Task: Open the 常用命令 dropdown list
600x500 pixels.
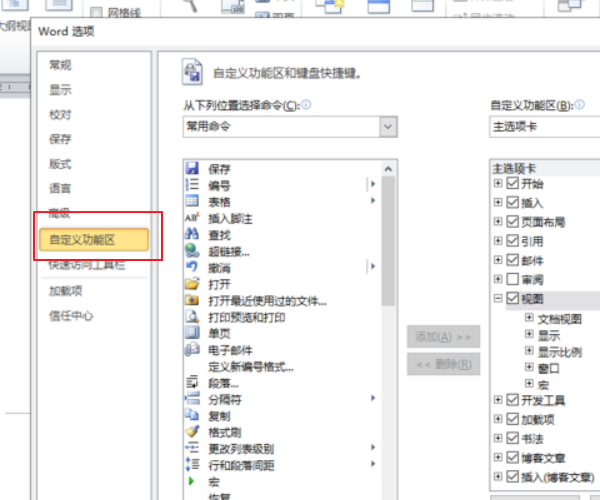Action: click(388, 127)
